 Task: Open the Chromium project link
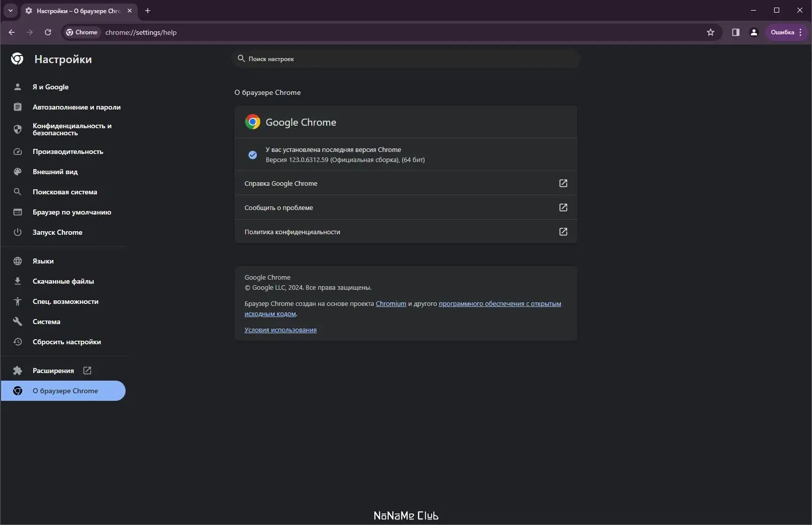(x=391, y=303)
